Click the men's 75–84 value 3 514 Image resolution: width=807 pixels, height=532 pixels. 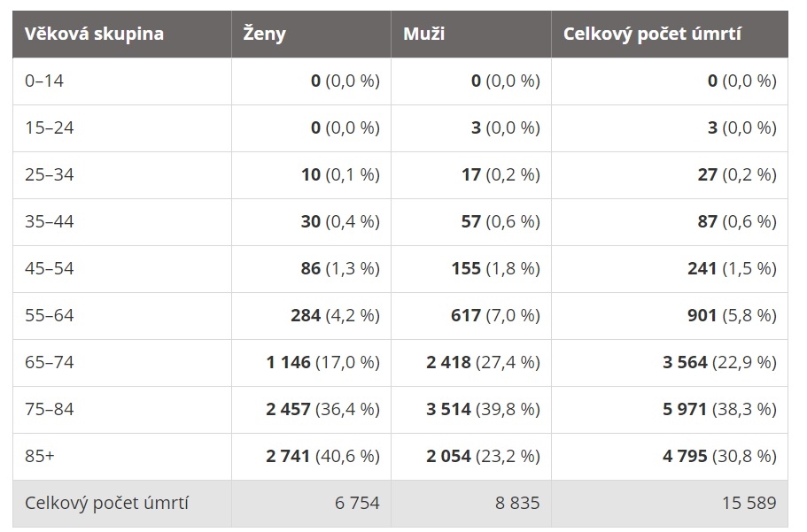point(448,409)
